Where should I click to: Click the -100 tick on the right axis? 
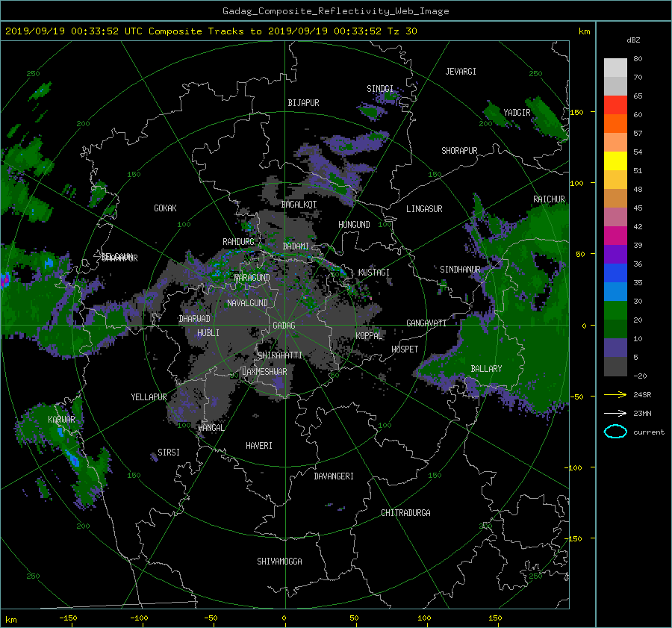573,467
